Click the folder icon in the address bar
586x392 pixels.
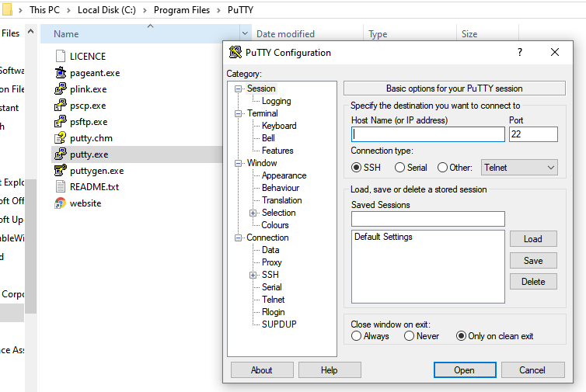(x=7, y=9)
